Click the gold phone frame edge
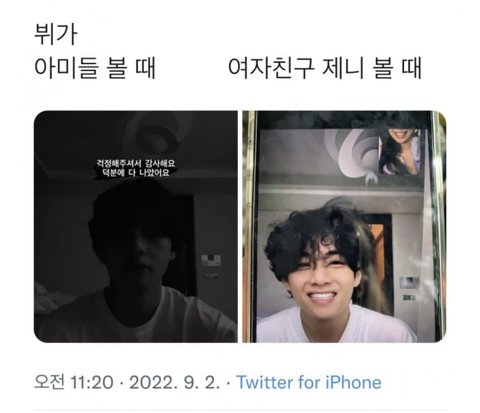Image resolution: width=480 pixels, height=413 pixels. coord(248,227)
